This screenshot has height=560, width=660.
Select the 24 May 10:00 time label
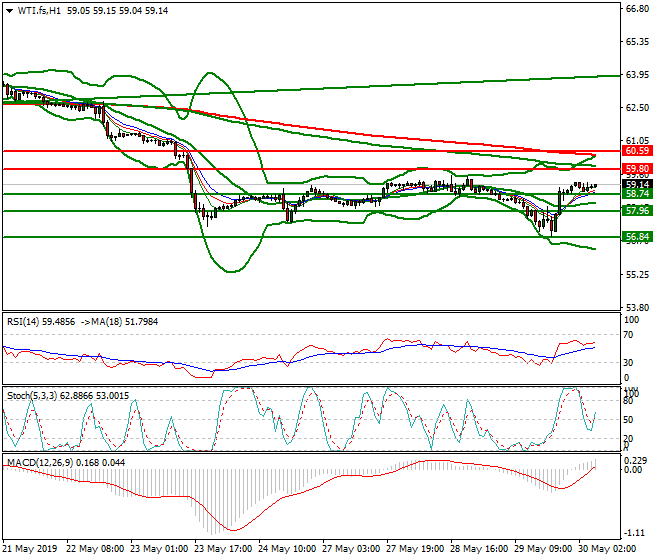point(287,549)
